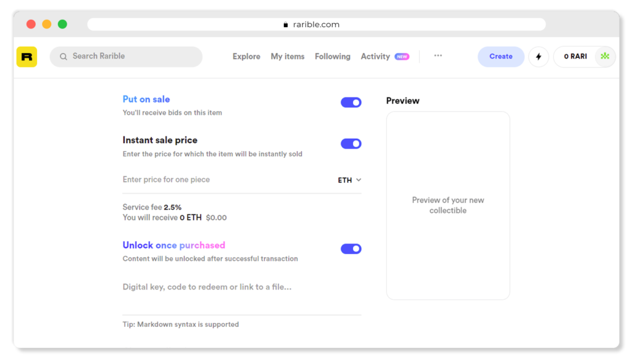Click the NEW badge beside Activity
The height and width of the screenshot is (364, 632).
pos(402,57)
